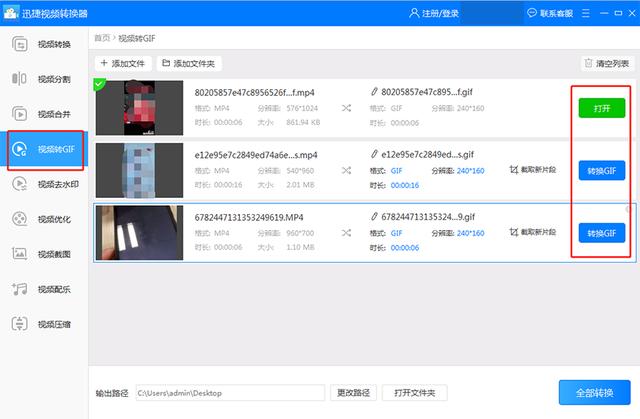Click green 打开 button for first video
640x419 pixels.
[x=602, y=108]
